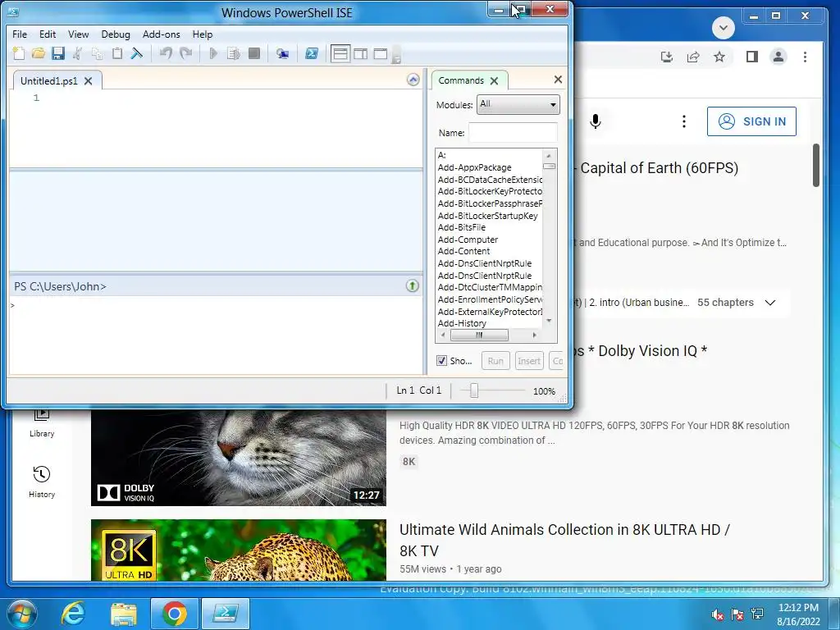Create a new script with the New icon
Viewport: 840px width, 630px height.
point(19,53)
